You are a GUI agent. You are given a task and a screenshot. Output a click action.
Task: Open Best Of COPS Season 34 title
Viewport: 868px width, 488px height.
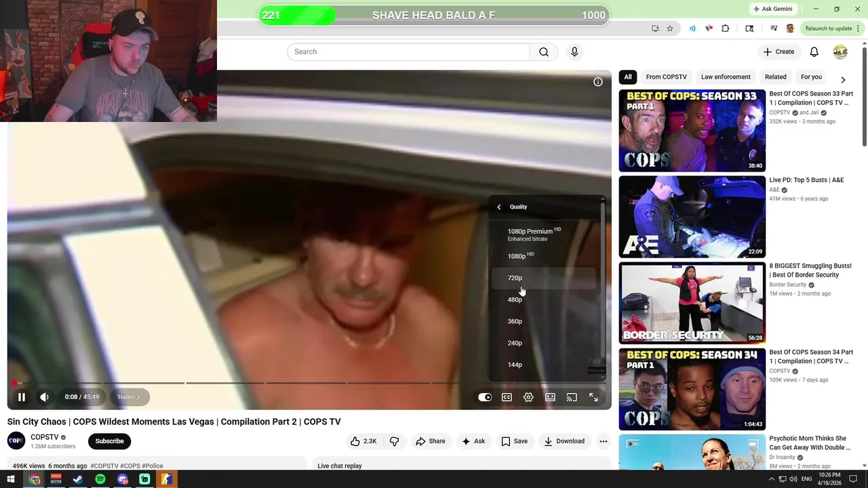pos(811,357)
